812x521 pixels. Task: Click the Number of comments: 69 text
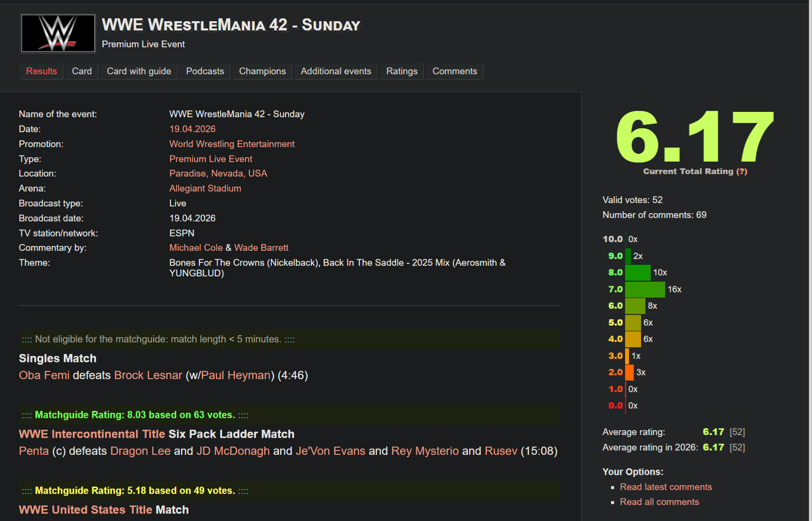click(x=655, y=215)
